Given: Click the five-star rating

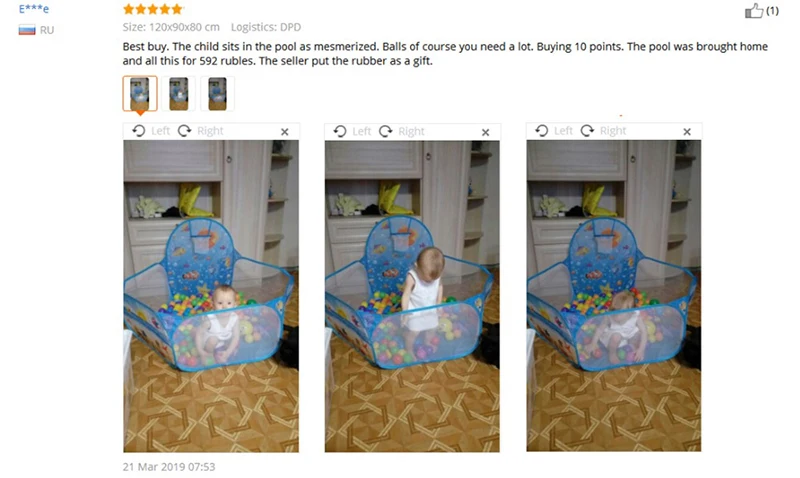Looking at the screenshot, I should (153, 9).
